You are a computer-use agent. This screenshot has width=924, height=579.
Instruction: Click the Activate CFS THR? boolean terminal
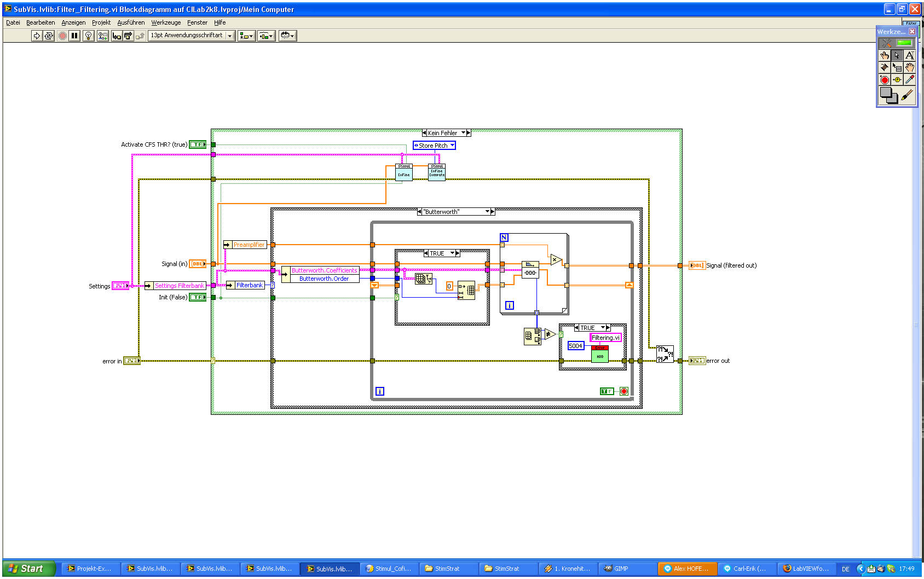tap(198, 144)
